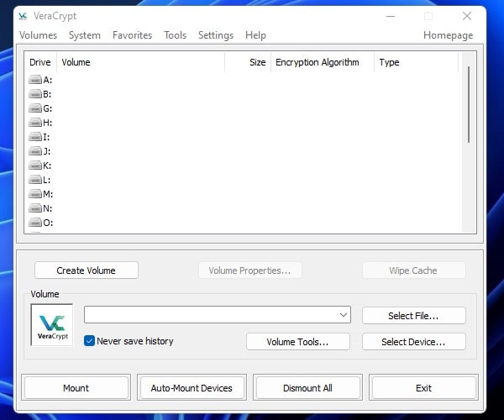Open the Settings menu
504x420 pixels.
click(216, 35)
